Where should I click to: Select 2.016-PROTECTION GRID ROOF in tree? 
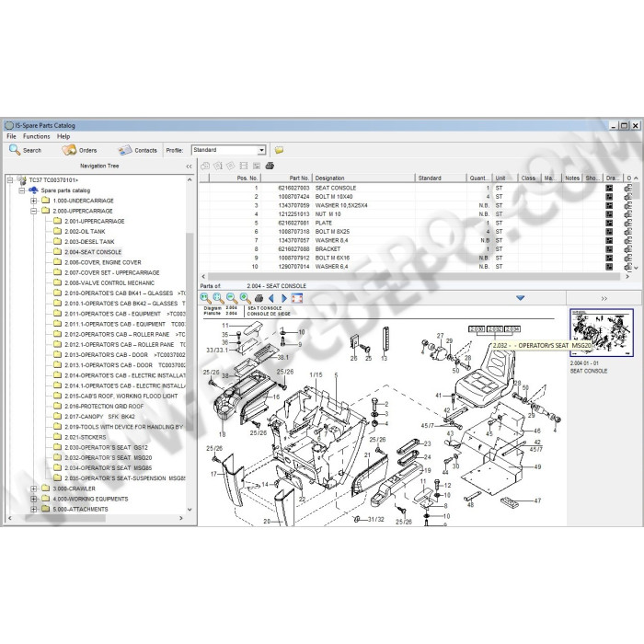(104, 407)
